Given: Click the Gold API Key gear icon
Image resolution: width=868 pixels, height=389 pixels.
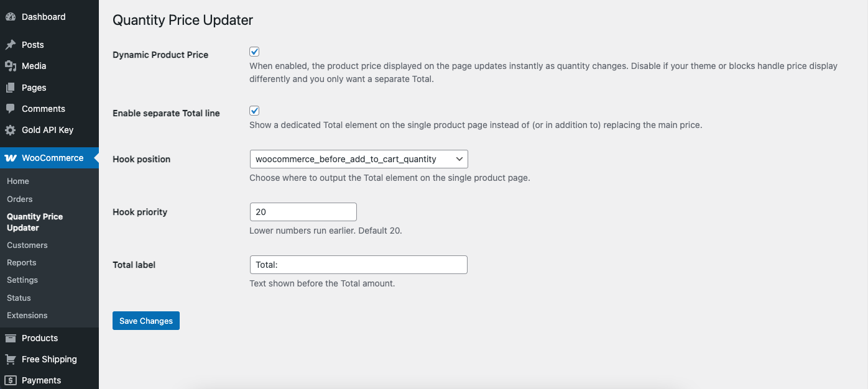Looking at the screenshot, I should point(11,130).
